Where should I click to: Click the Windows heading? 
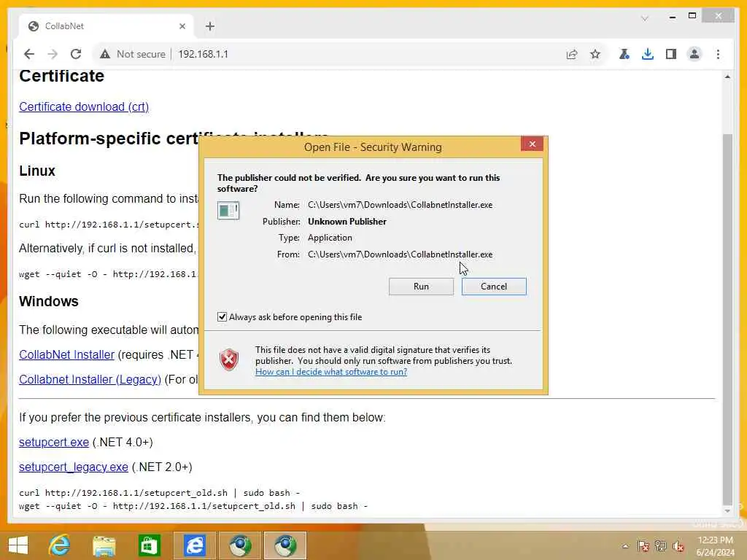pyautogui.click(x=49, y=301)
